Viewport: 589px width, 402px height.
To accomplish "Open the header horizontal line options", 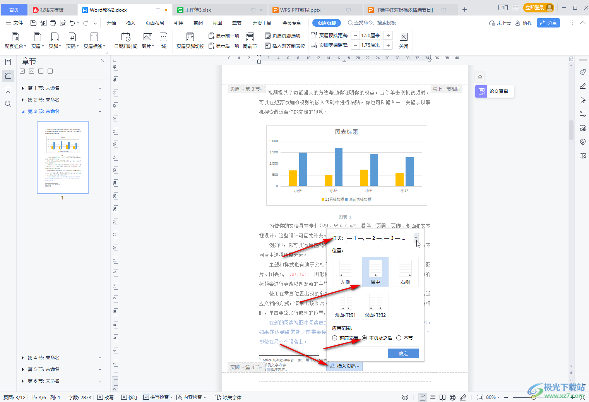I will coord(94,40).
